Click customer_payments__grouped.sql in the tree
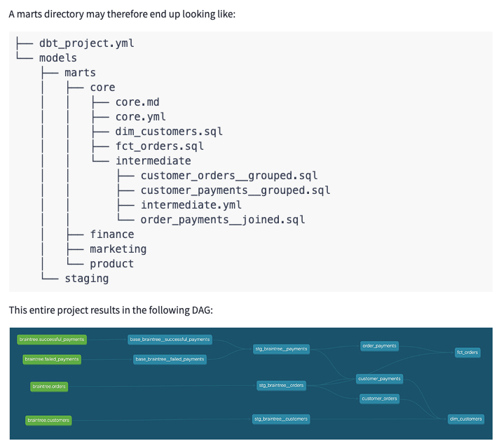The width and height of the screenshot is (501, 448). coord(235,190)
